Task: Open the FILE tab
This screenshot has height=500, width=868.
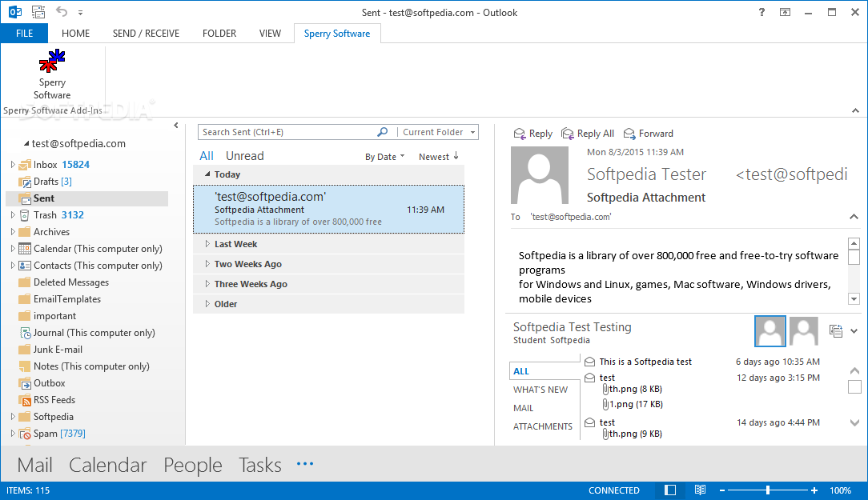Action: point(24,33)
